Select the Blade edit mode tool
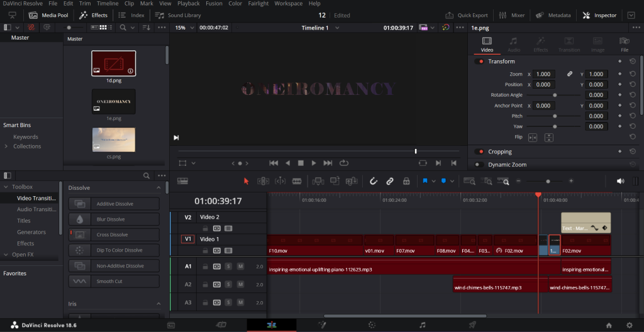 [296, 181]
